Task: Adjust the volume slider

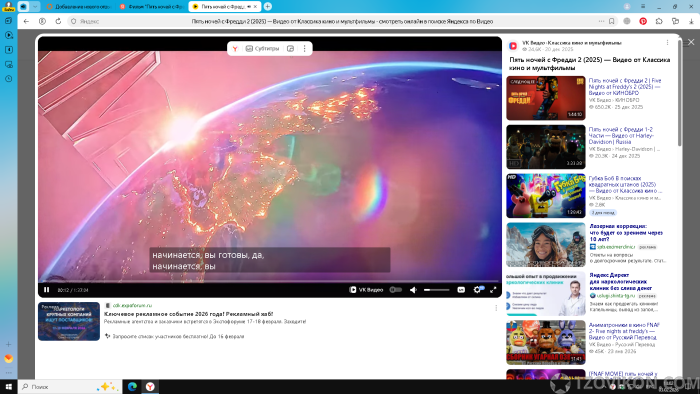Action: (x=437, y=290)
